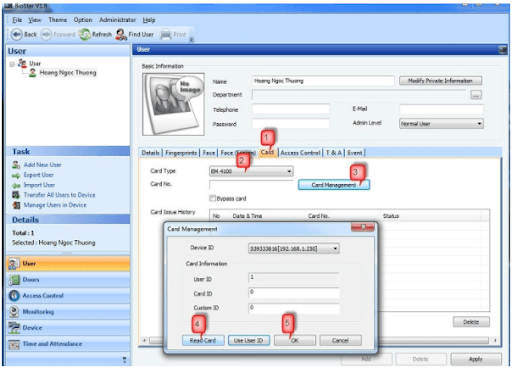512x368 pixels.
Task: Switch to the Event tab
Action: click(355, 153)
